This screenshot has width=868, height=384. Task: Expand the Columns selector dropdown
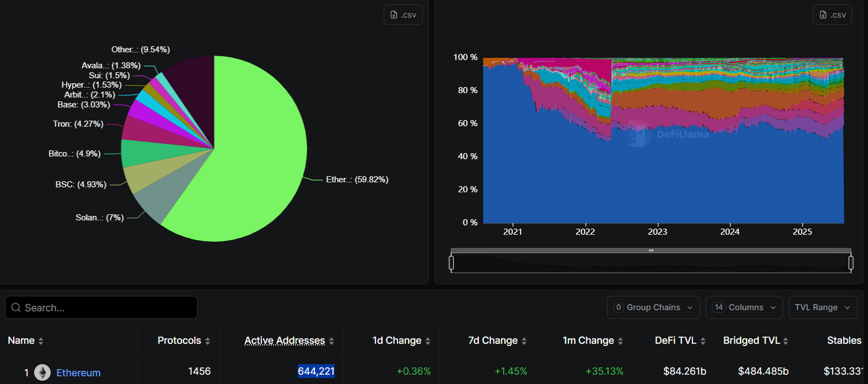tap(744, 307)
